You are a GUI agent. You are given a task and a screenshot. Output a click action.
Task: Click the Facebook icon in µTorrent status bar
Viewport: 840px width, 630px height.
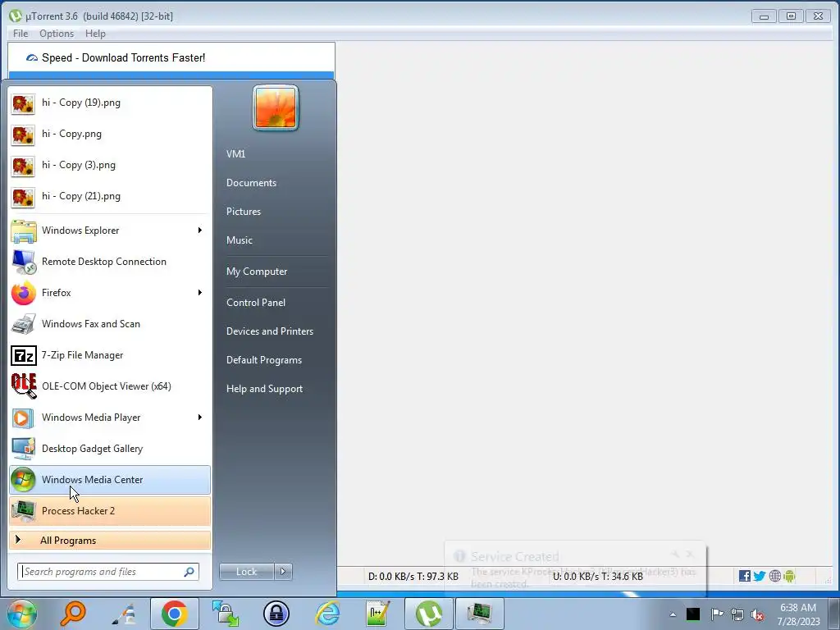click(x=745, y=576)
